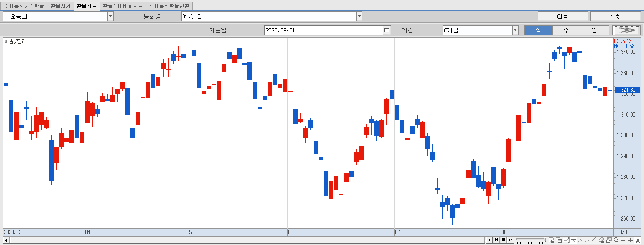Click the horizontal line chart tool icon
Viewport: 644px width, 245px height.
tap(580, 240)
